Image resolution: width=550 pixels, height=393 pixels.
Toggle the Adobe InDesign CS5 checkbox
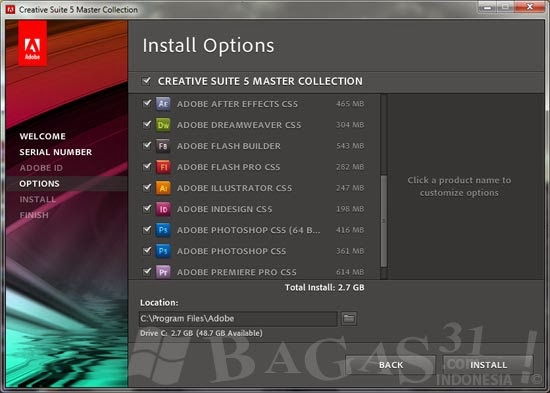point(147,208)
